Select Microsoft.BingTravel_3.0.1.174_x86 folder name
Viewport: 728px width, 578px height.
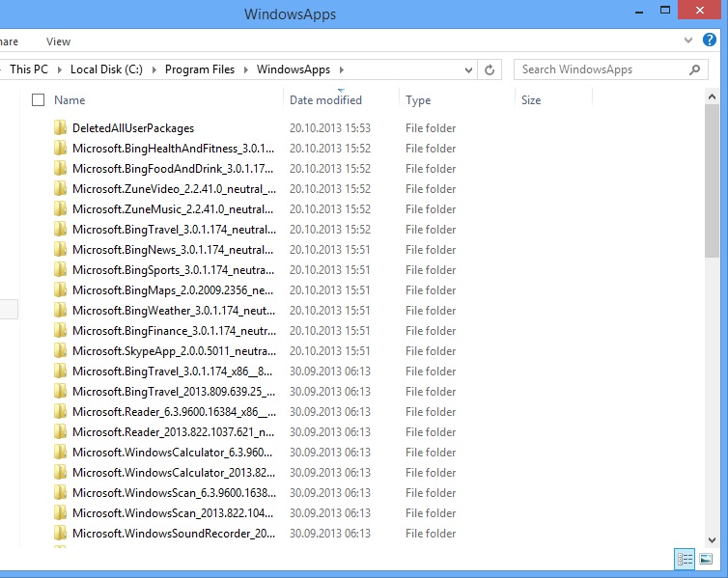pos(172,372)
